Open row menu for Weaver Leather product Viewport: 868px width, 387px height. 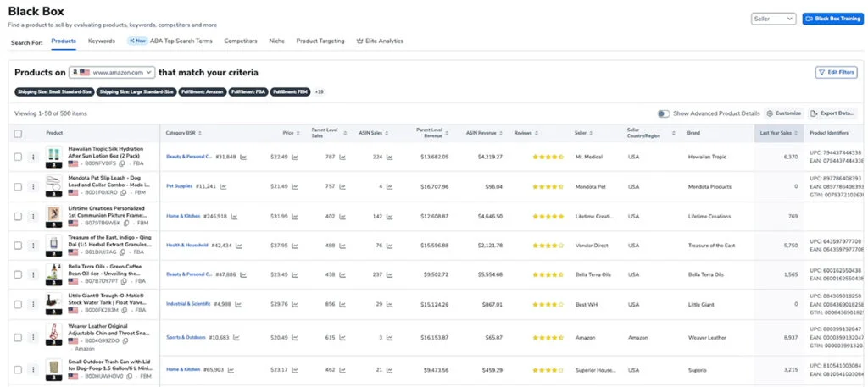coord(33,337)
